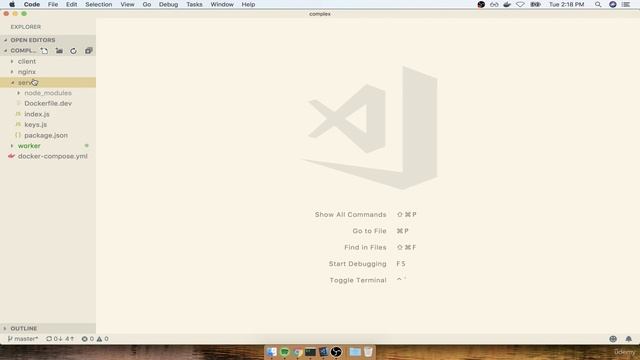This screenshot has width=640, height=360.
Task: Click the Docker whale menu bar icon
Action: pyautogui.click(x=507, y=4)
